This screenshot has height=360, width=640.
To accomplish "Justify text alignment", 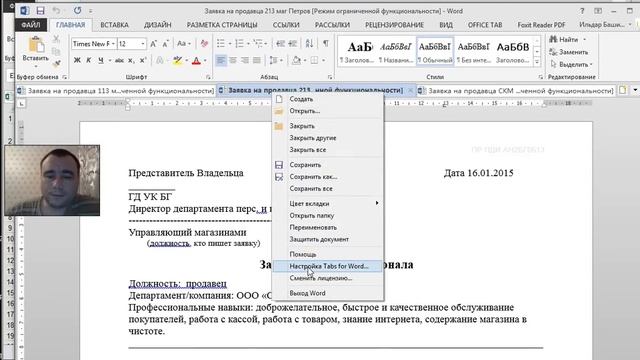I will tap(256, 60).
